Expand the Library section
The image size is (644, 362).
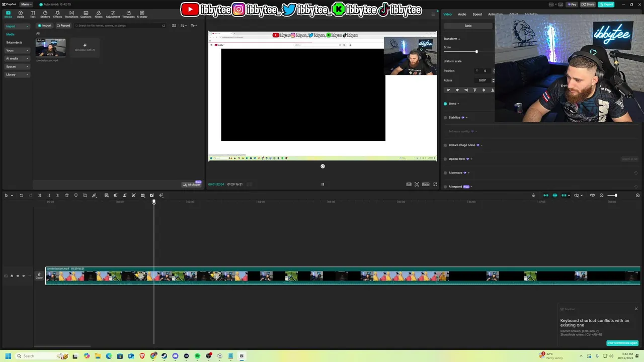[17, 74]
